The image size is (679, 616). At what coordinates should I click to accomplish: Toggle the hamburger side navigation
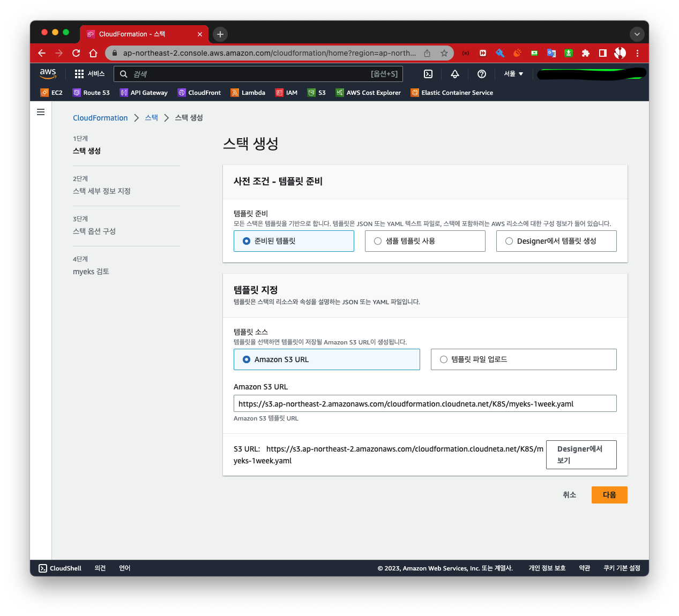click(x=41, y=112)
